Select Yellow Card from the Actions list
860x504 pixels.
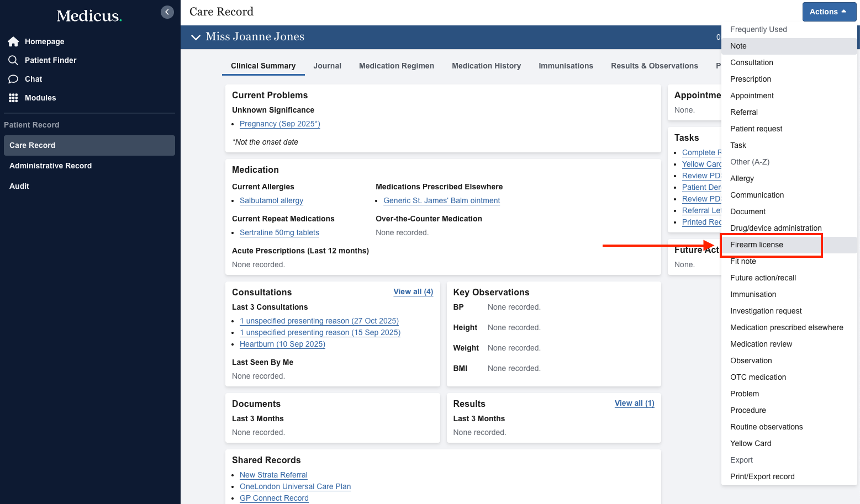750,443
